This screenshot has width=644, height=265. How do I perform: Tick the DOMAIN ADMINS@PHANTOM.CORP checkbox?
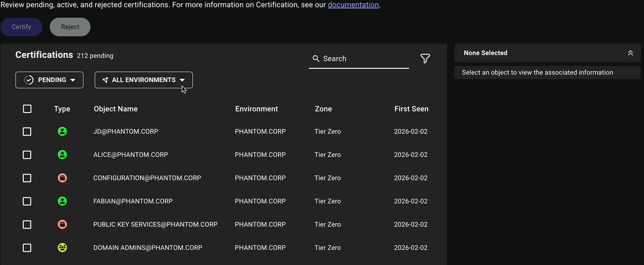27,248
